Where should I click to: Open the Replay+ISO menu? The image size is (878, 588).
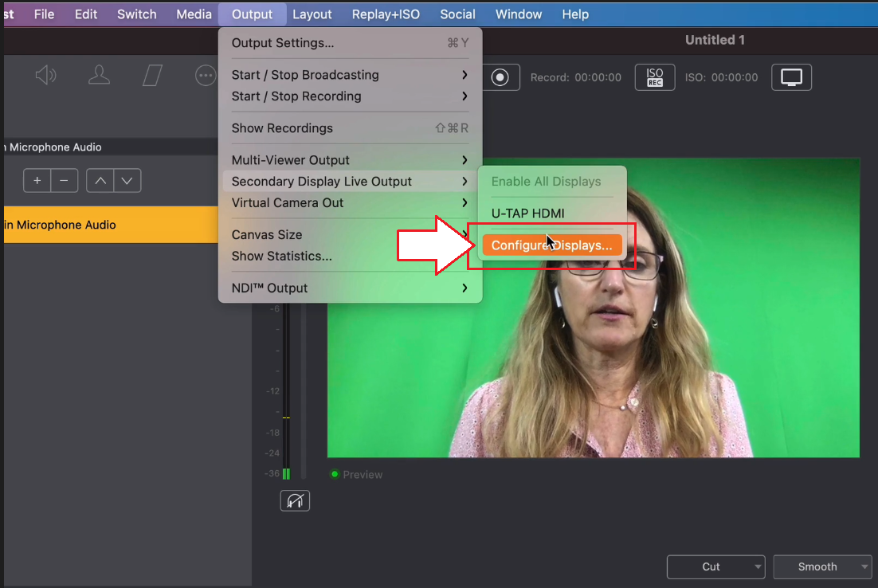(386, 14)
